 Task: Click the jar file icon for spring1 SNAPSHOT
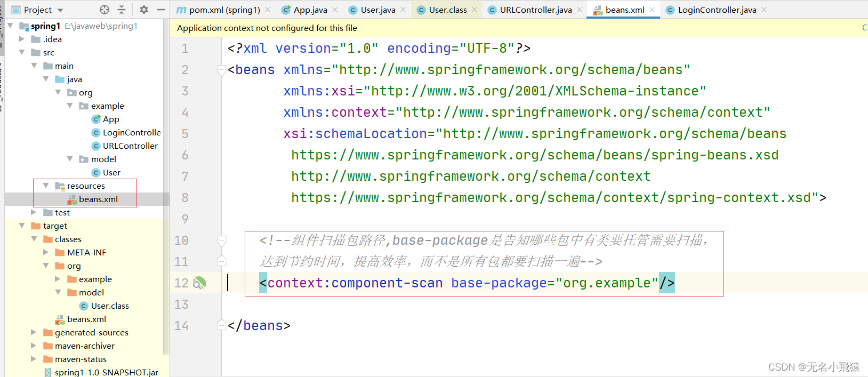coord(47,372)
